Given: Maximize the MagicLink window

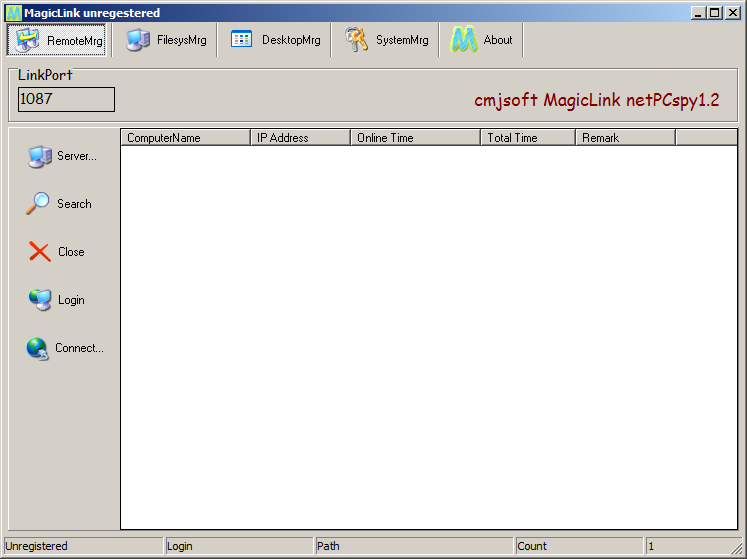Looking at the screenshot, I should [714, 13].
